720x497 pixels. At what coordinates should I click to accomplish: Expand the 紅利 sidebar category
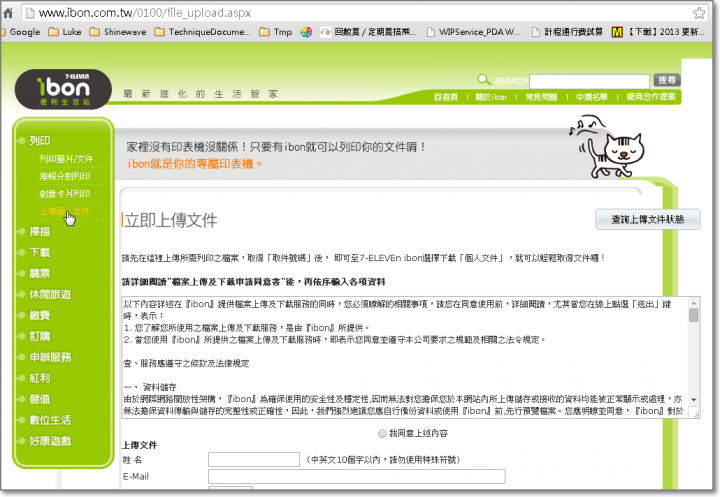pyautogui.click(x=39, y=378)
